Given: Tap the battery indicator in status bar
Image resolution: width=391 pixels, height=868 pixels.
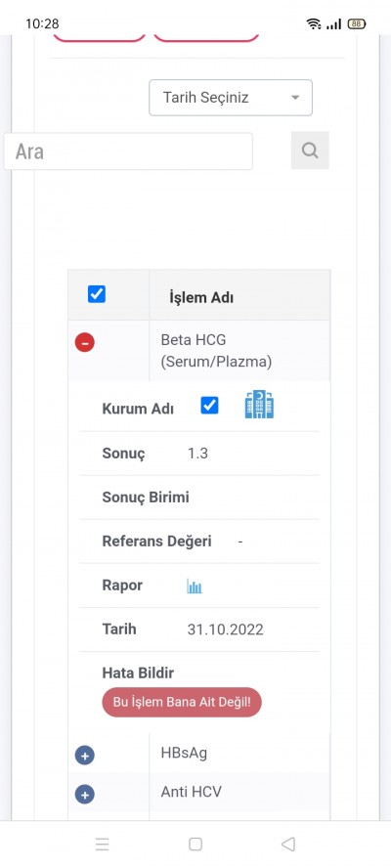Looking at the screenshot, I should point(356,23).
